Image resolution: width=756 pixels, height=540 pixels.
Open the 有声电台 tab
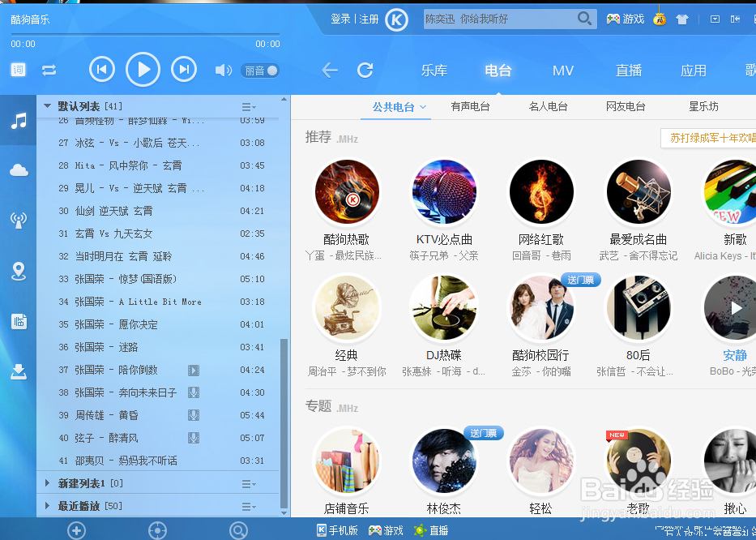[470, 106]
